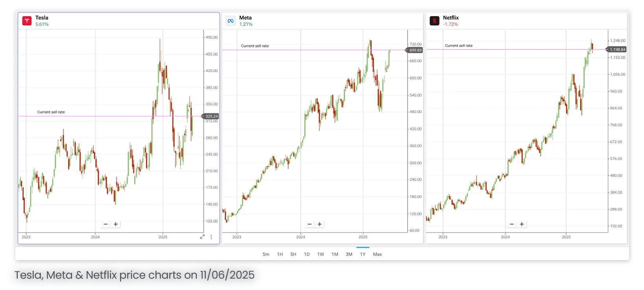Select the 1Y timeframe

point(363,254)
